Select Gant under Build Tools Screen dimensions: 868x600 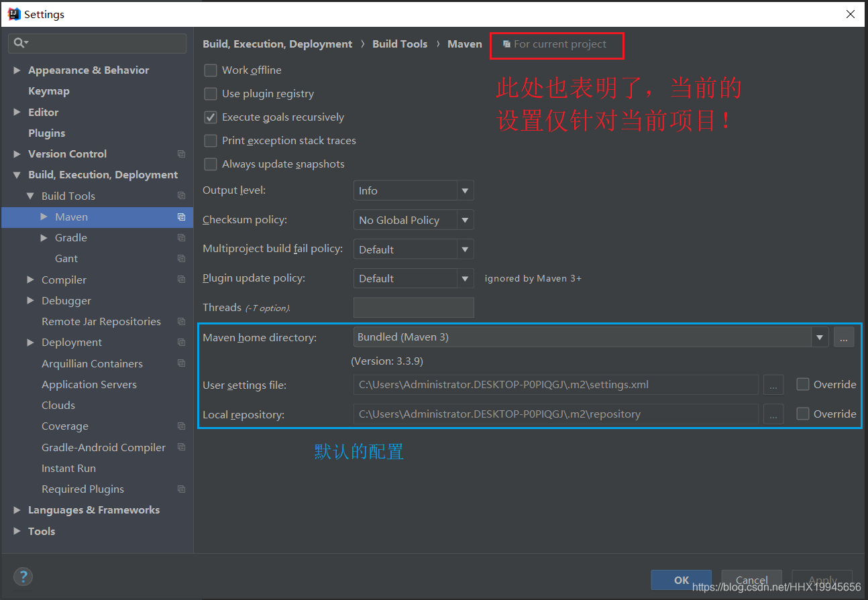(x=66, y=259)
